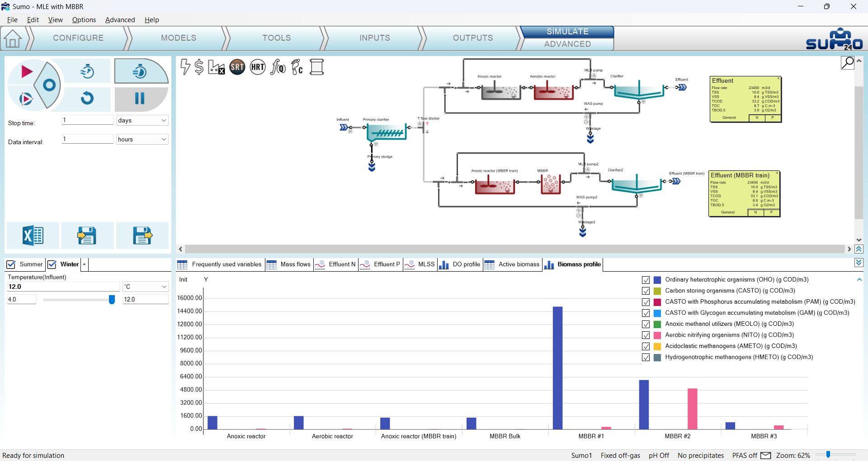Click the steady-state circle simulation button
868x461 pixels.
point(49,85)
